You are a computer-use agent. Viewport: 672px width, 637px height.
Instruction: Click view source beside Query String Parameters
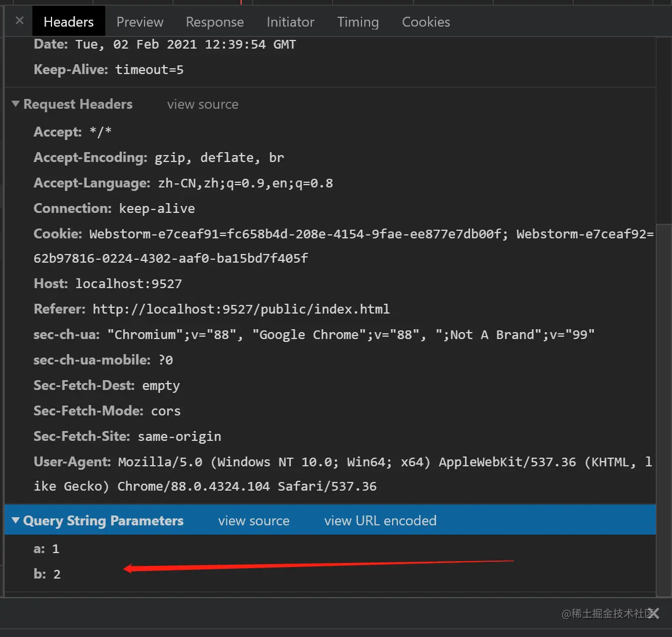pos(254,520)
